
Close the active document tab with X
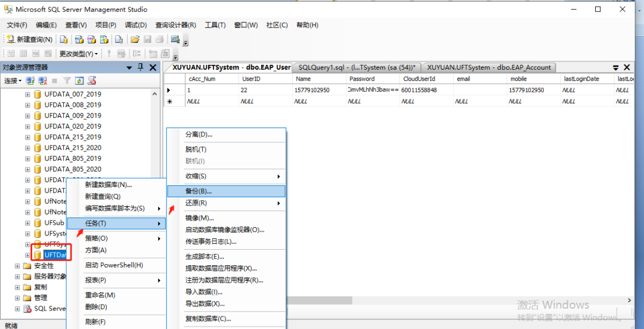click(x=627, y=67)
